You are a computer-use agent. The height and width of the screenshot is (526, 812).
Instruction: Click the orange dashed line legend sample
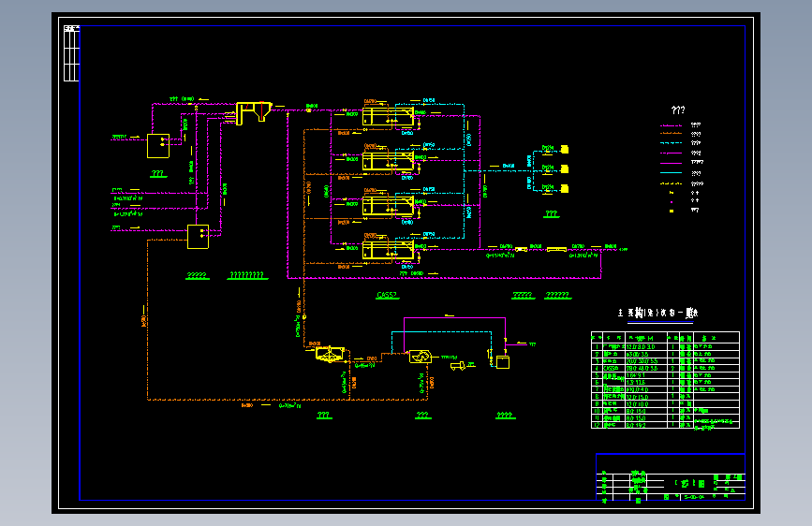coord(672,134)
